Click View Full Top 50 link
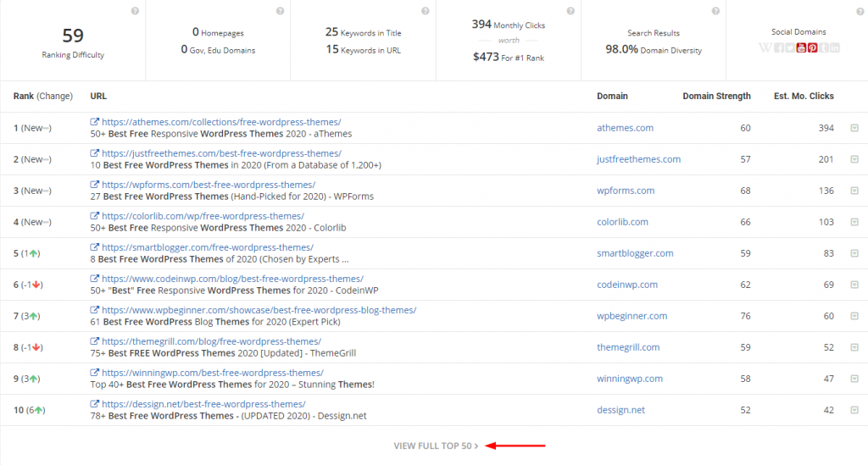The width and height of the screenshot is (868, 465). click(436, 446)
